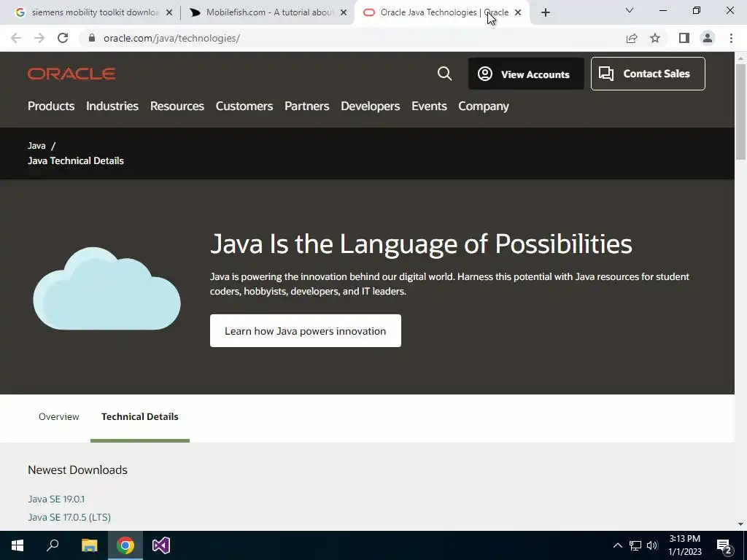This screenshot has width=747, height=560.
Task: Click the Oracle logo
Action: 71,74
